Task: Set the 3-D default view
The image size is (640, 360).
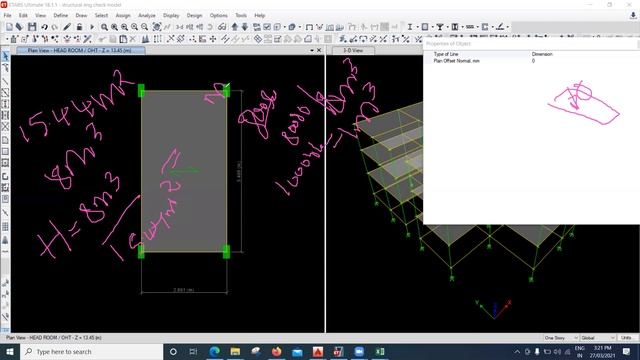Action: click(x=180, y=27)
